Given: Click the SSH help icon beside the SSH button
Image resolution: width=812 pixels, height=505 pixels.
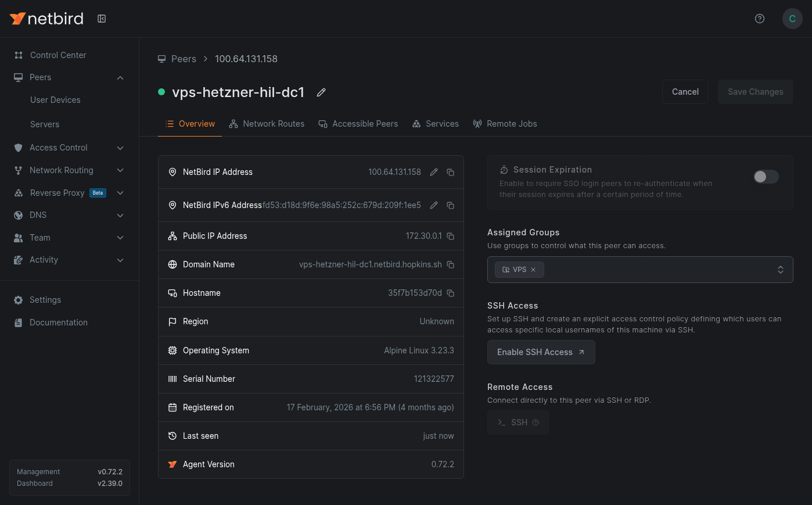Looking at the screenshot, I should (536, 422).
